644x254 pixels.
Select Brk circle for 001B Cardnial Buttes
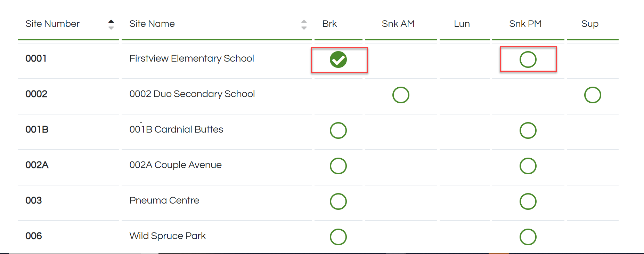pyautogui.click(x=338, y=130)
